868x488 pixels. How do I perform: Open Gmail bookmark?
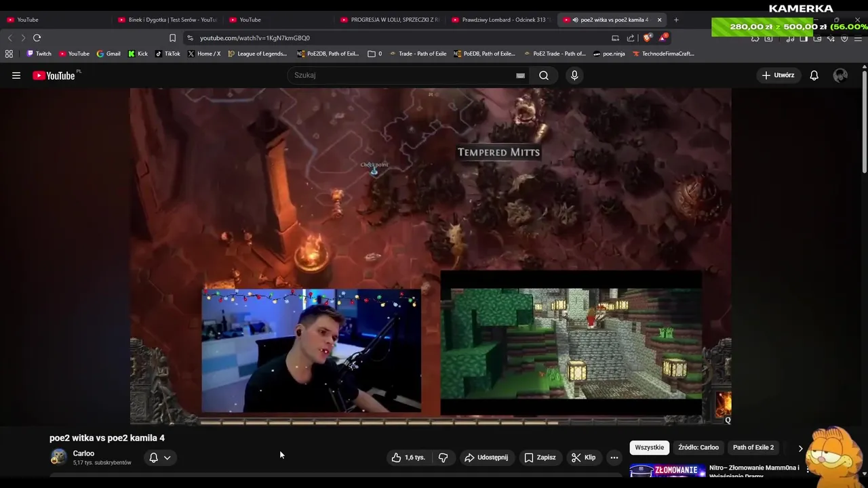tap(108, 54)
